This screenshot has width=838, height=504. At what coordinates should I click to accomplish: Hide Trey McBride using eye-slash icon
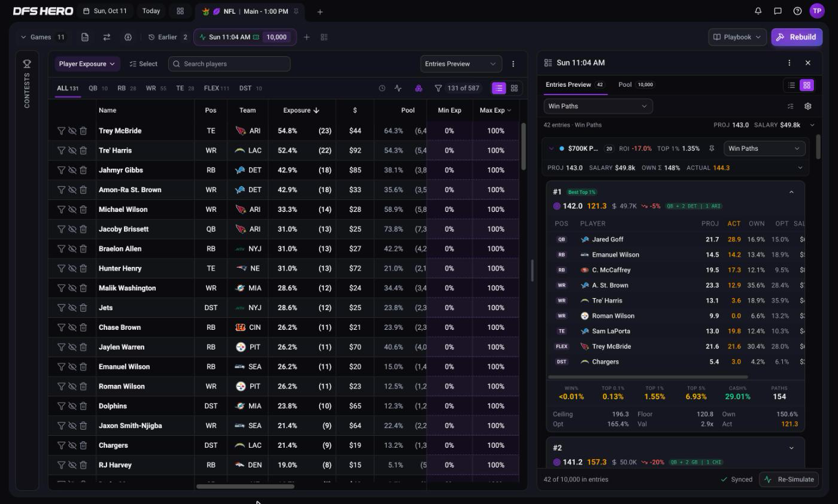coord(72,130)
